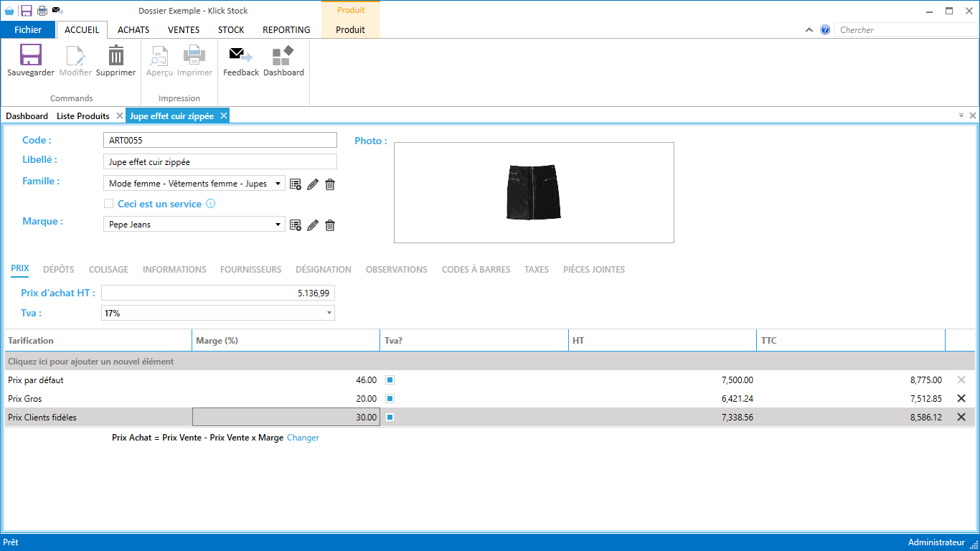Screen dimensions: 980x551
Task: Click the Supprimer trash icon in ribbon
Action: [116, 56]
